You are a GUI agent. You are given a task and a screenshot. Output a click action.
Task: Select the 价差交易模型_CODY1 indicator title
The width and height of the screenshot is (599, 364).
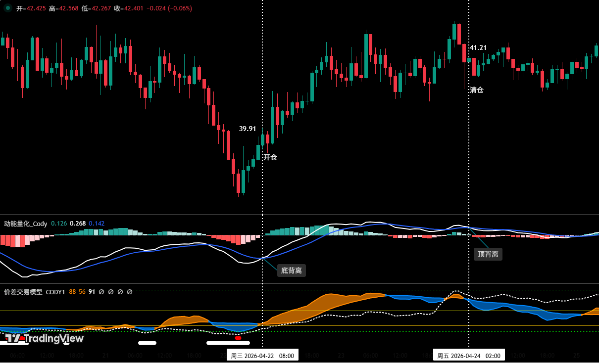point(35,292)
